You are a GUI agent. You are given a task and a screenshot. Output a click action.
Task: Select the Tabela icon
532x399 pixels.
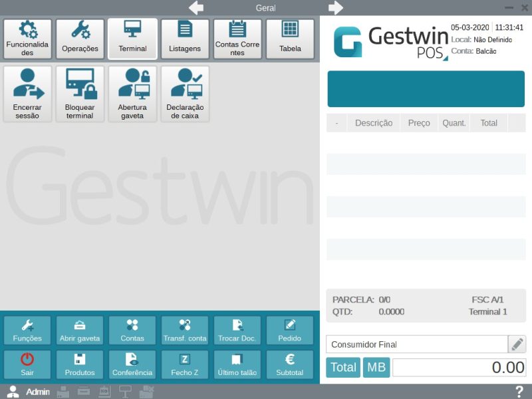click(x=290, y=39)
